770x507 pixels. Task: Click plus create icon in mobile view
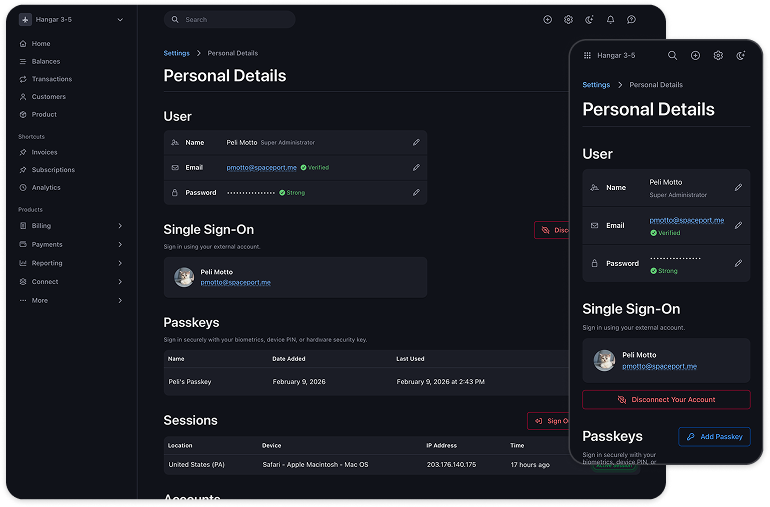click(x=695, y=56)
